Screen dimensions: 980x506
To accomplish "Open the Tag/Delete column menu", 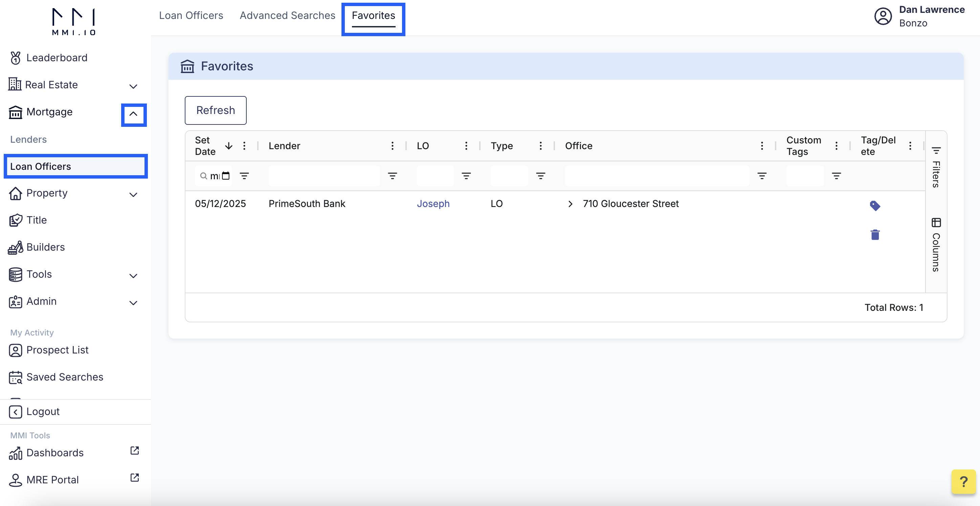I will 910,145.
